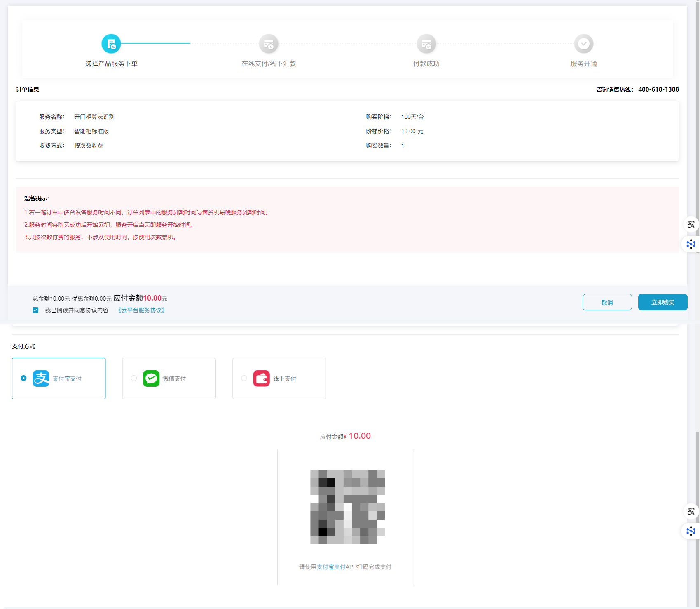Viewport: 700px width, 609px height.
Task: Select the 线下支付 radio button
Action: pyautogui.click(x=244, y=378)
